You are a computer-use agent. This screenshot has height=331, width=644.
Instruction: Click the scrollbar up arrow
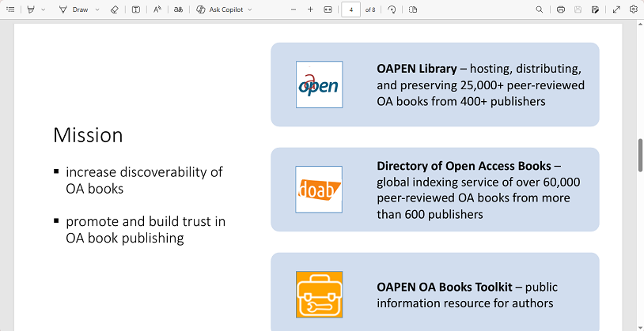click(x=640, y=24)
